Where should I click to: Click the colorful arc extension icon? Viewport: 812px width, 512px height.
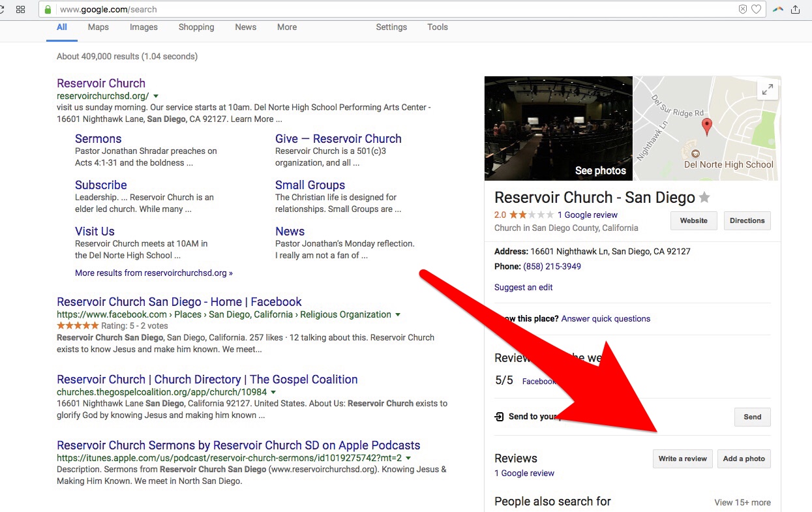pyautogui.click(x=778, y=9)
